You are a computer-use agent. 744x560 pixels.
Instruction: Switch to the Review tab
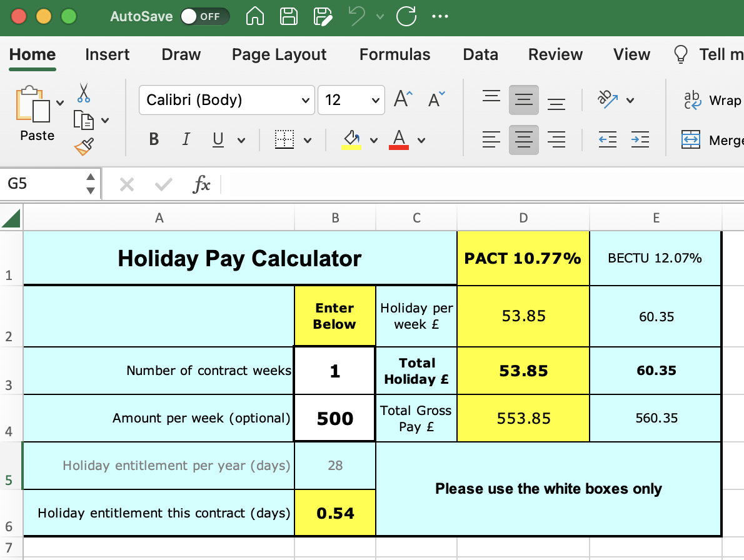click(x=555, y=54)
